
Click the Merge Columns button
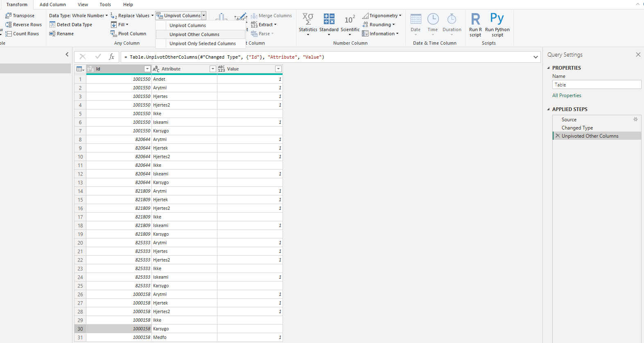click(271, 16)
